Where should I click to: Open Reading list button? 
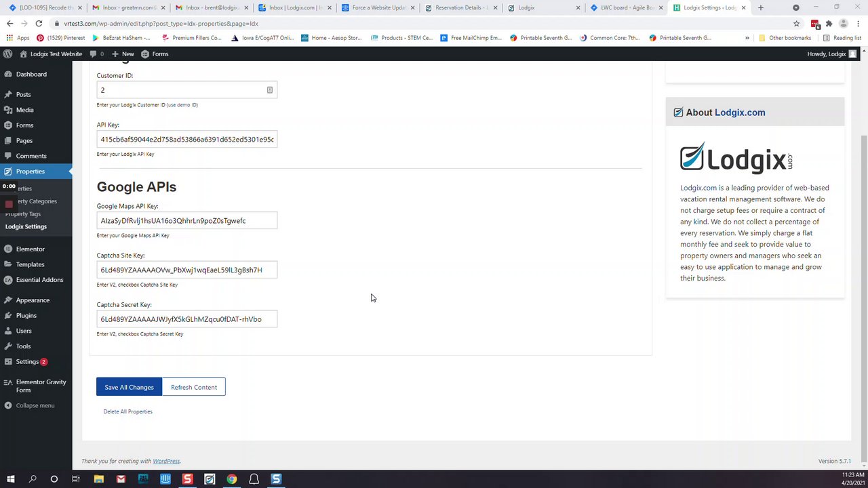(842, 38)
